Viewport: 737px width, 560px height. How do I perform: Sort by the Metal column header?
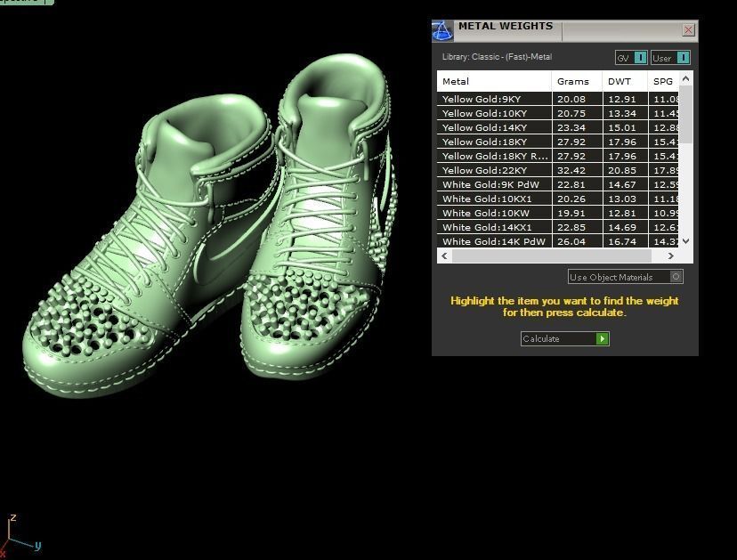494,81
